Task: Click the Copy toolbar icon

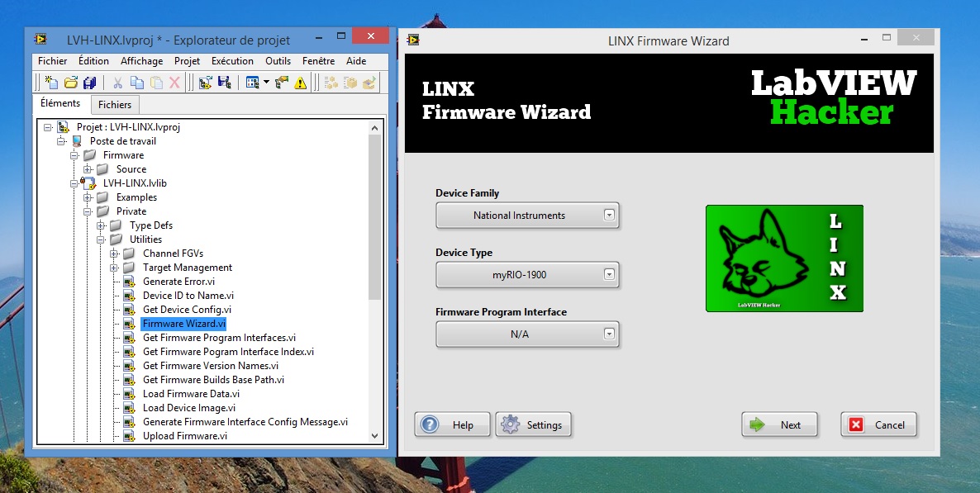Action: click(x=137, y=82)
